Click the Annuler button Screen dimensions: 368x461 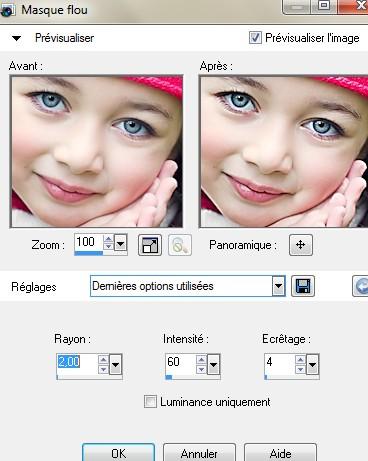click(199, 453)
